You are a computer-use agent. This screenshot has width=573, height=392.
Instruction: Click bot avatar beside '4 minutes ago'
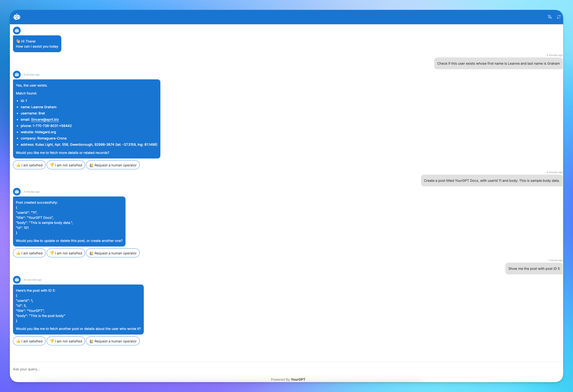17,192
